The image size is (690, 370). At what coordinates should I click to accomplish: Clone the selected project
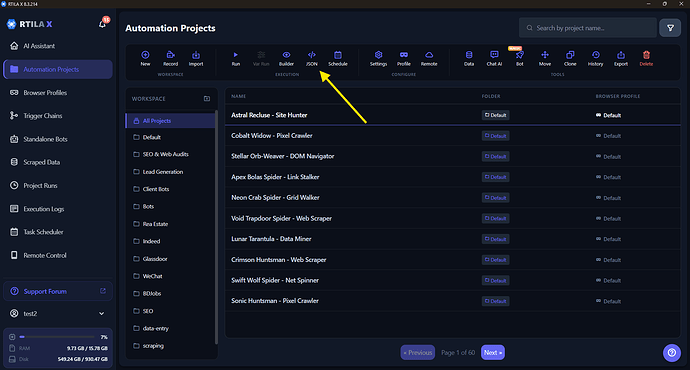[570, 58]
